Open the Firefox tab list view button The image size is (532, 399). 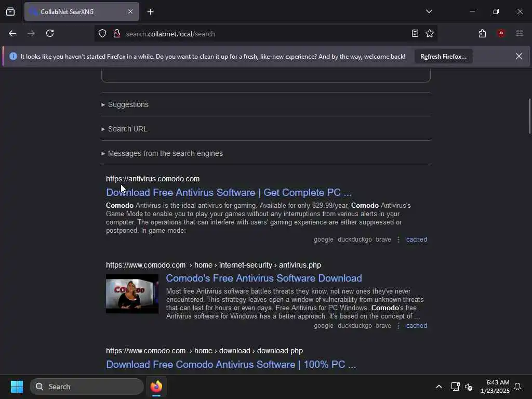pyautogui.click(x=10, y=11)
